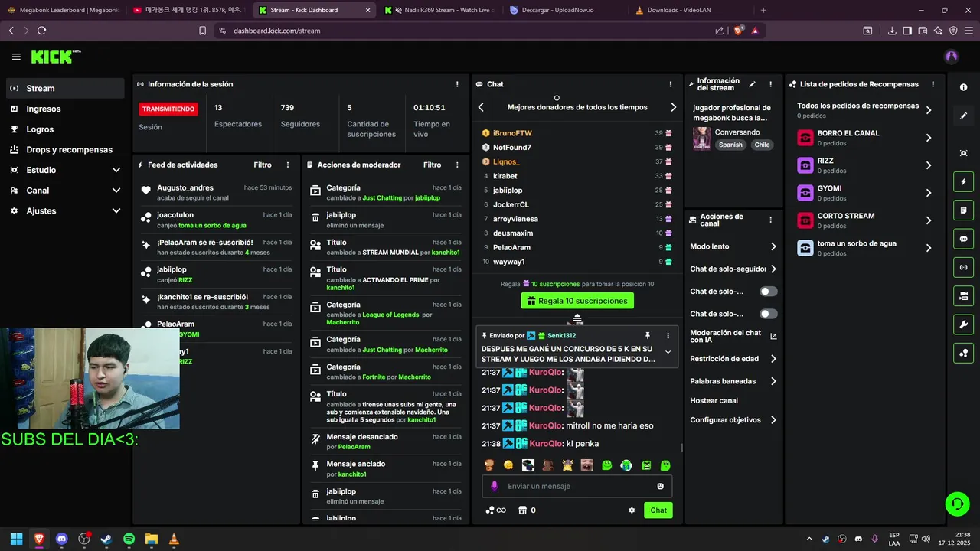This screenshot has height=551, width=980.
Task: Send the message with the green Chat button
Action: click(658, 510)
